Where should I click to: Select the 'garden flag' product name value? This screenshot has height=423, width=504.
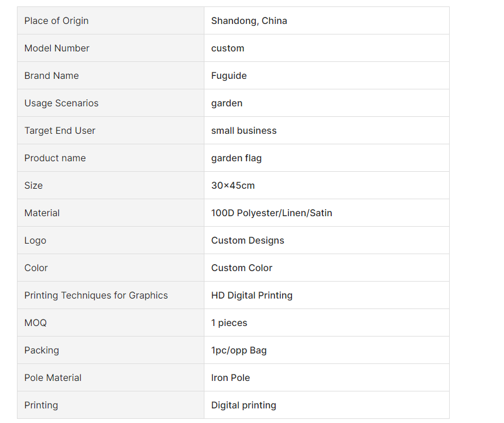click(x=237, y=158)
